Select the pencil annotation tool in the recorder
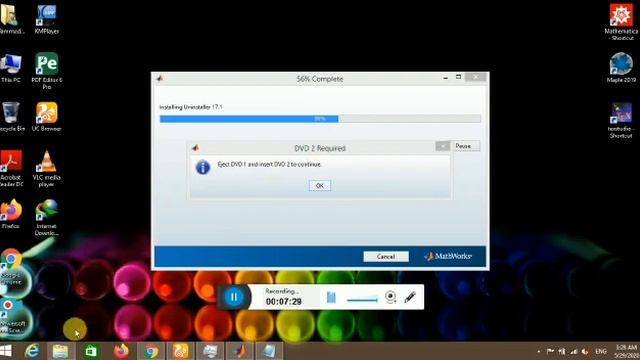This screenshot has width=640, height=360. (x=410, y=297)
